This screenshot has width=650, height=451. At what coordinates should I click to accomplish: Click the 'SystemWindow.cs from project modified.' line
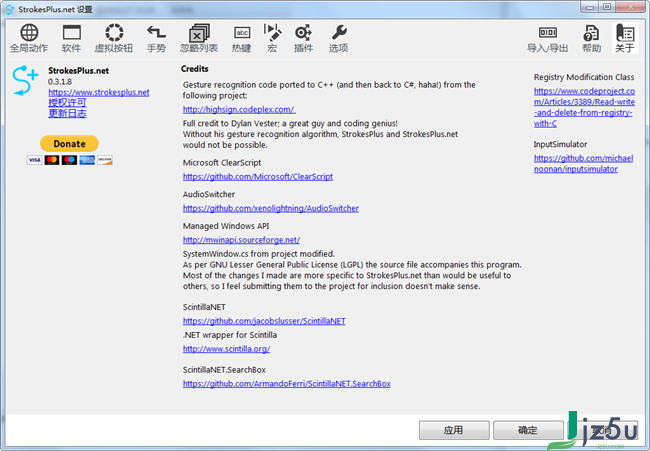click(x=259, y=254)
